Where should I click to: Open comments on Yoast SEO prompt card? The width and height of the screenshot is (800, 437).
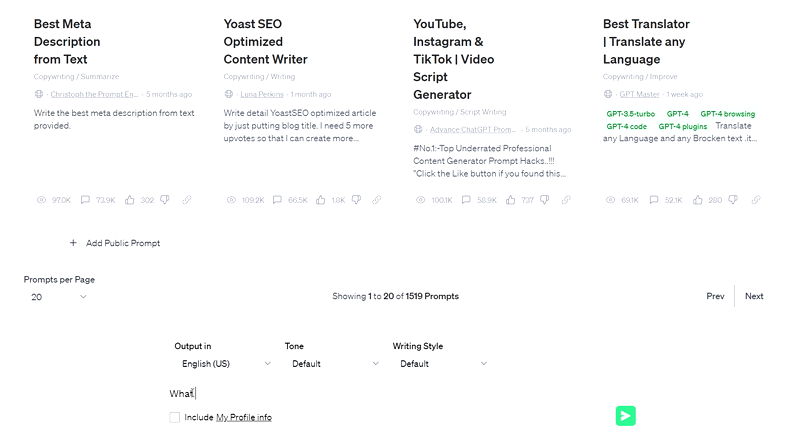click(x=277, y=200)
